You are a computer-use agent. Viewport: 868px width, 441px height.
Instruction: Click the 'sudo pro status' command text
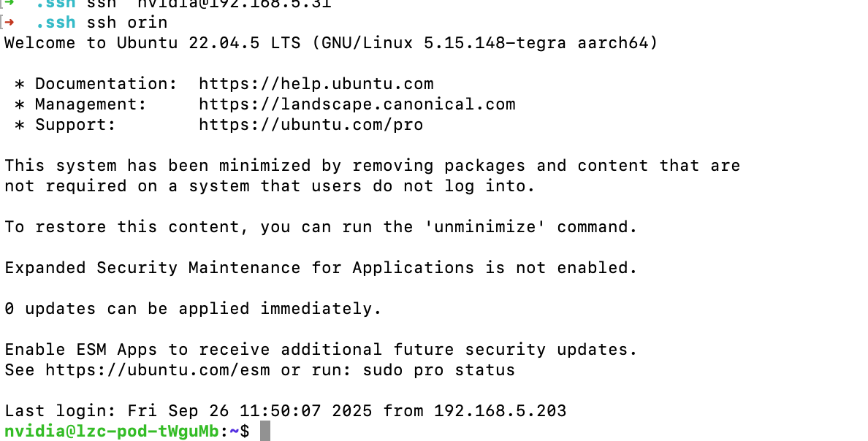[x=439, y=370]
